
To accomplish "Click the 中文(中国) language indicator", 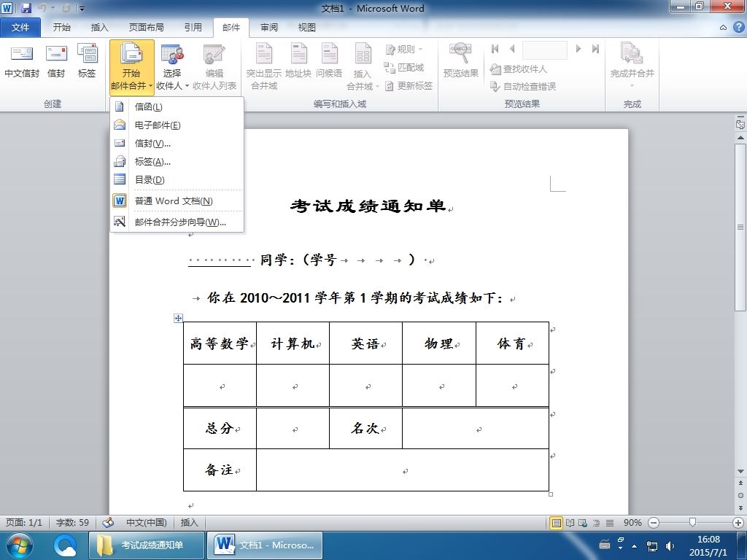I will click(146, 522).
